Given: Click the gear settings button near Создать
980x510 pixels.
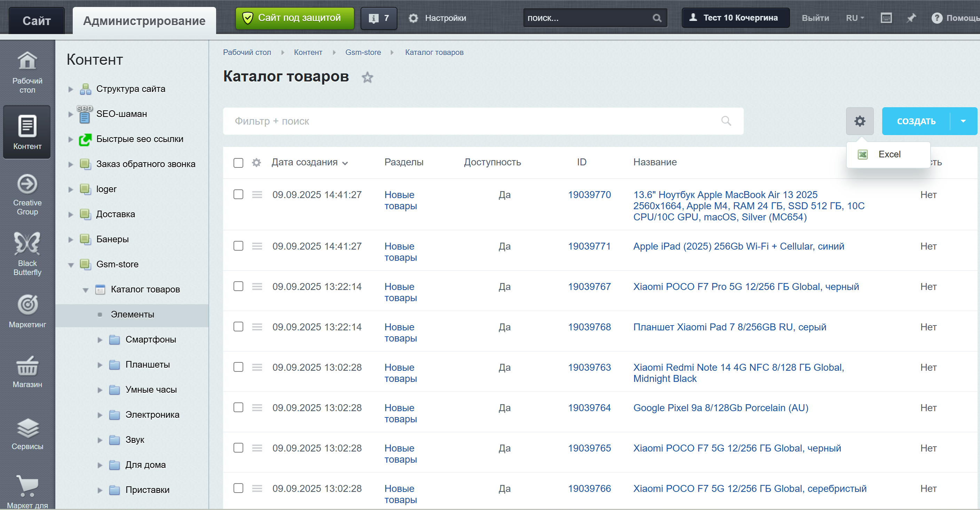Looking at the screenshot, I should [859, 121].
